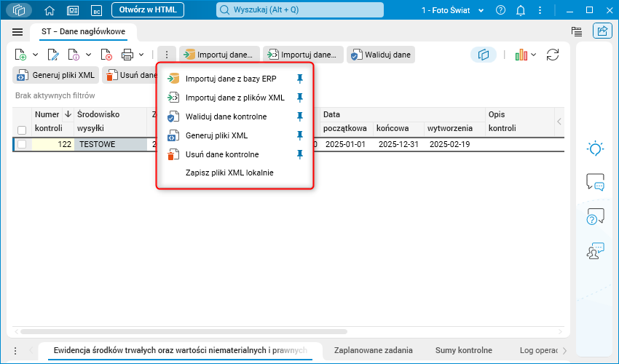619x364 pixels.
Task: Click the bar chart icon
Action: tap(521, 55)
